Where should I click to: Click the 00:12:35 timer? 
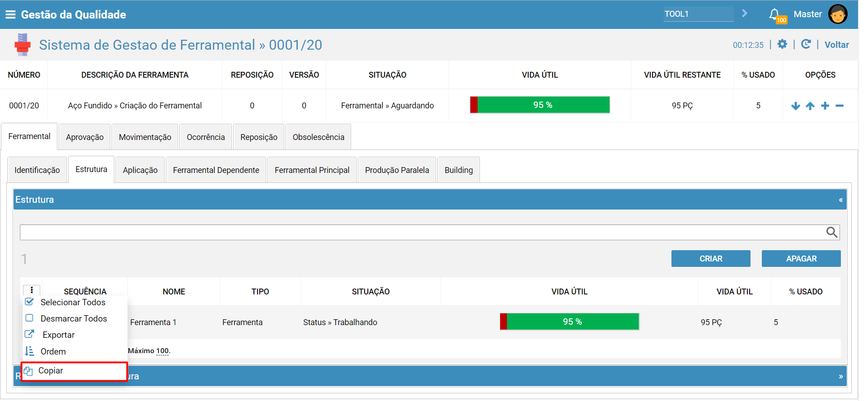[748, 45]
